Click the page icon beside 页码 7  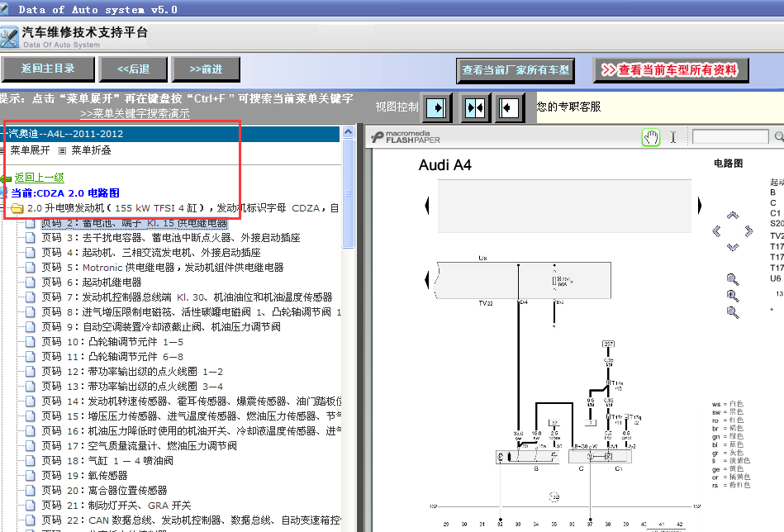click(31, 297)
